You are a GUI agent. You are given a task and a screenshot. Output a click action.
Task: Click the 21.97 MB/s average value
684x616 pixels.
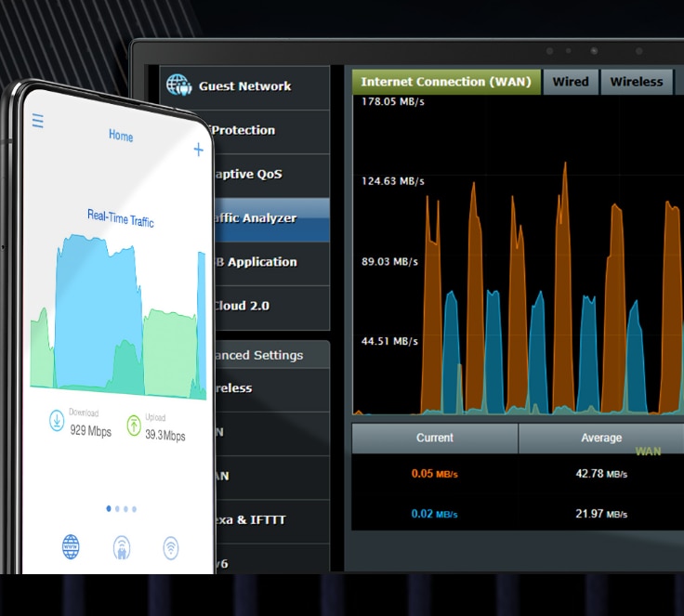pos(601,514)
